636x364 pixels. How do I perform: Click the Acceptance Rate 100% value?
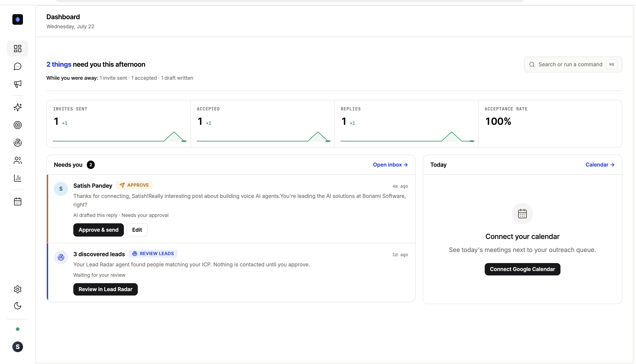(498, 121)
